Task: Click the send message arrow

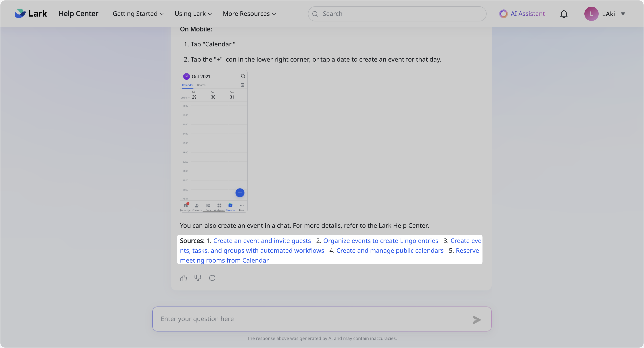Action: (x=477, y=319)
